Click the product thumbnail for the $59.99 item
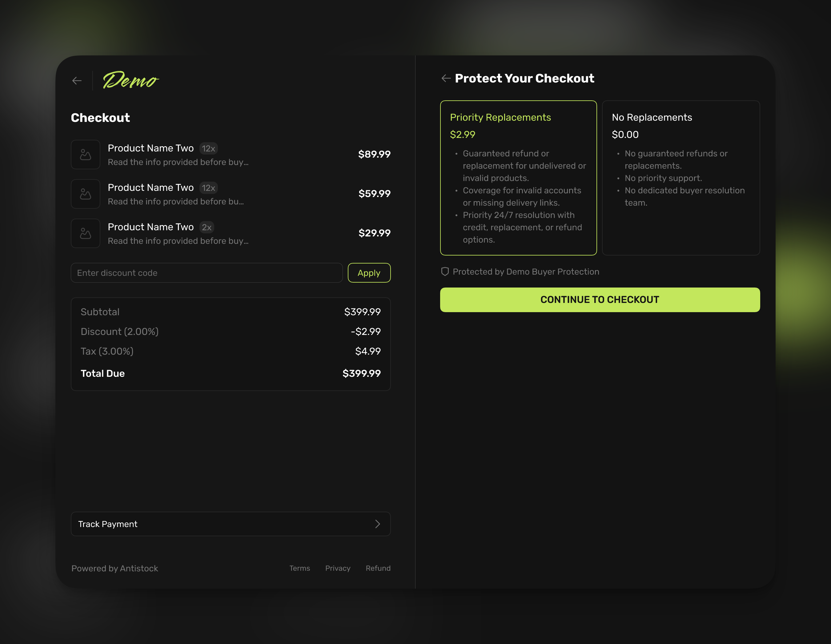 point(85,194)
